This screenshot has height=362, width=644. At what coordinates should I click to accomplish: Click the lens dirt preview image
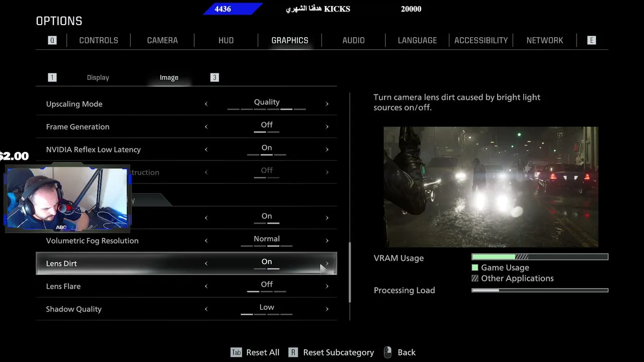pyautogui.click(x=491, y=187)
